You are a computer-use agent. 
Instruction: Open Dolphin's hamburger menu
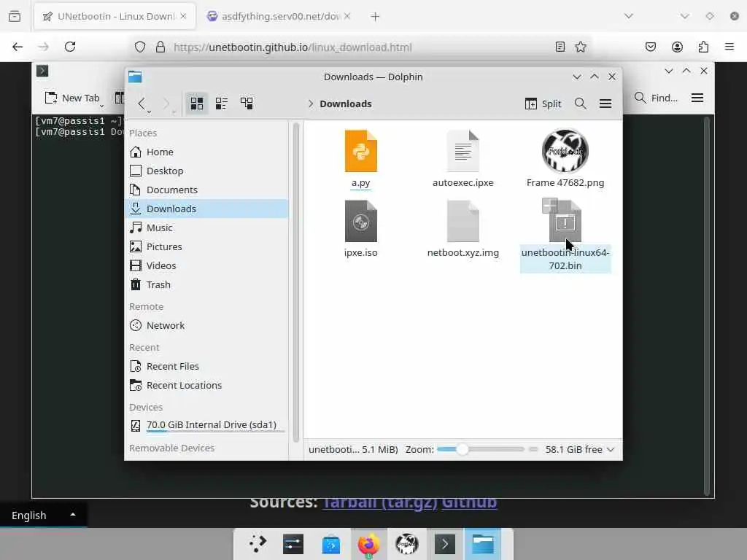coord(605,104)
